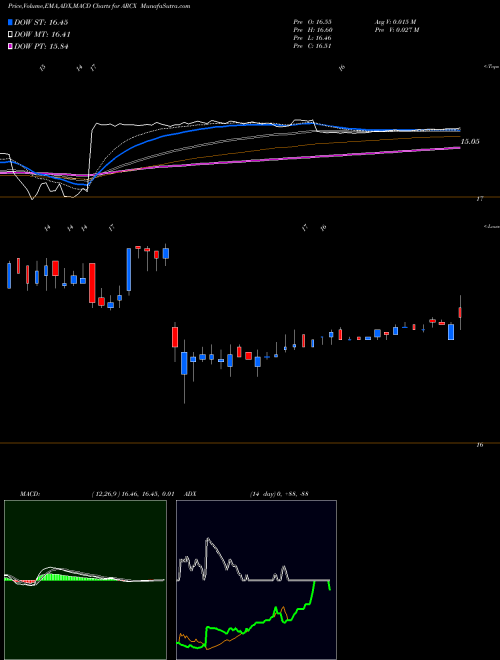Select the 'DOW PT: 15.84' legend text
500x660 pixels.
point(41,46)
